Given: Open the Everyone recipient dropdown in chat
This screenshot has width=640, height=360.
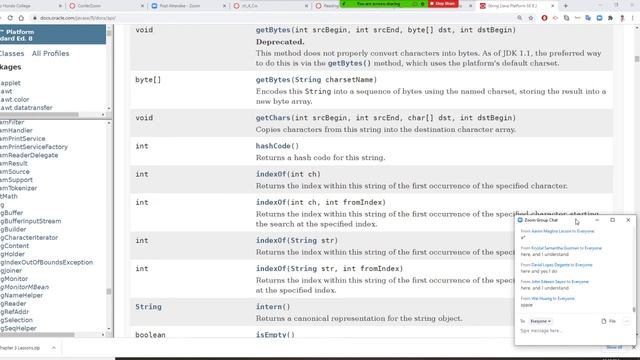Looking at the screenshot, I should point(540,321).
